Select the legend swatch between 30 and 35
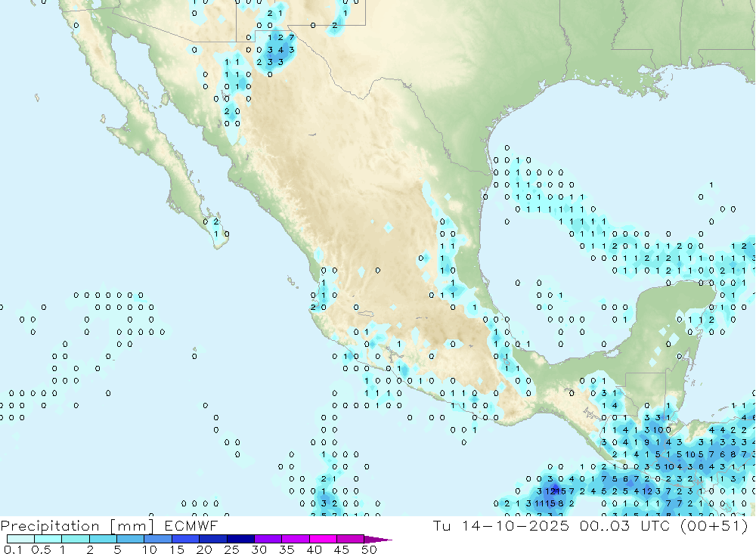 [268, 539]
